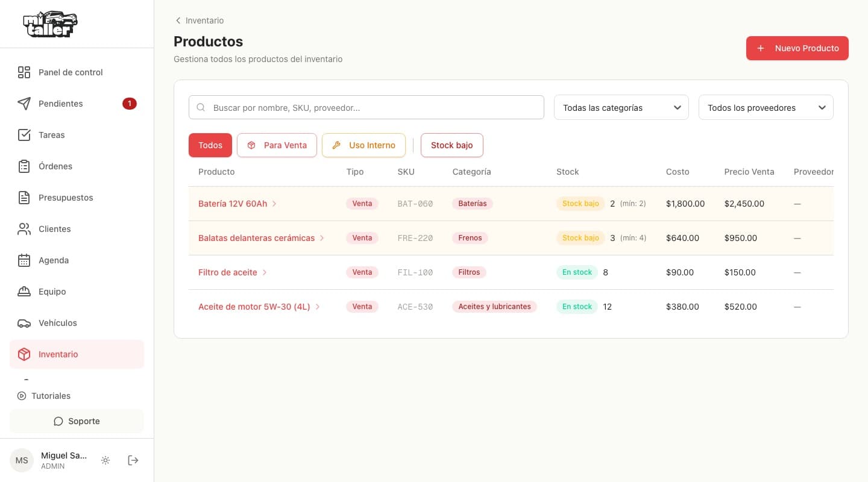Click the Vehículos car icon
The width and height of the screenshot is (868, 482).
click(24, 323)
